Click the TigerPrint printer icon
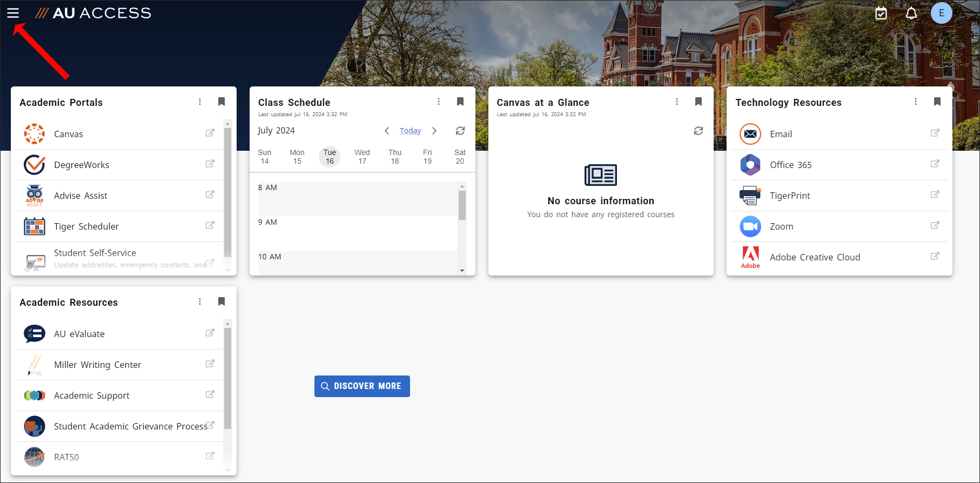This screenshot has width=980, height=483. [x=750, y=196]
